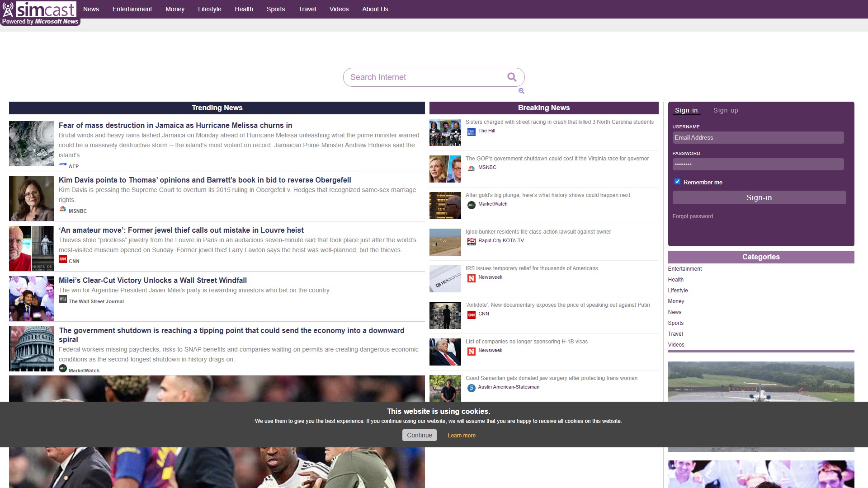This screenshot has width=868, height=488.
Task: Click the Rapid City KOTA-TV source icon
Action: pyautogui.click(x=471, y=242)
